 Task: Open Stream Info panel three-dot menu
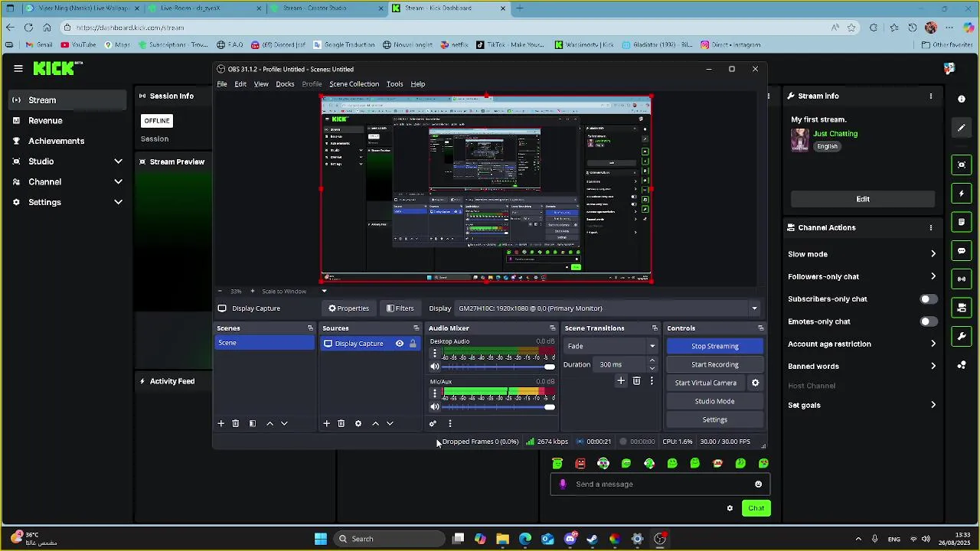[931, 96]
